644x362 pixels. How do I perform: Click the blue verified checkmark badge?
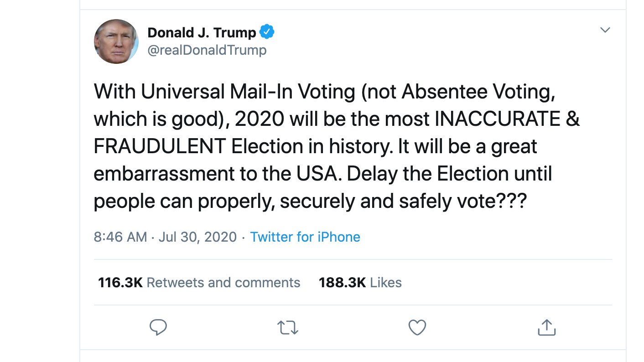(267, 32)
